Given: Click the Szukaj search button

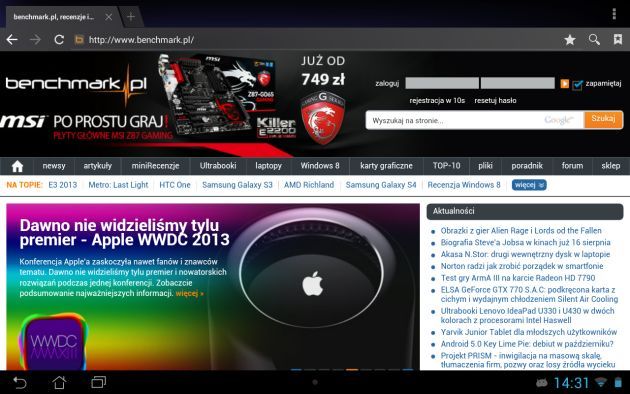Looking at the screenshot, I should tap(603, 120).
